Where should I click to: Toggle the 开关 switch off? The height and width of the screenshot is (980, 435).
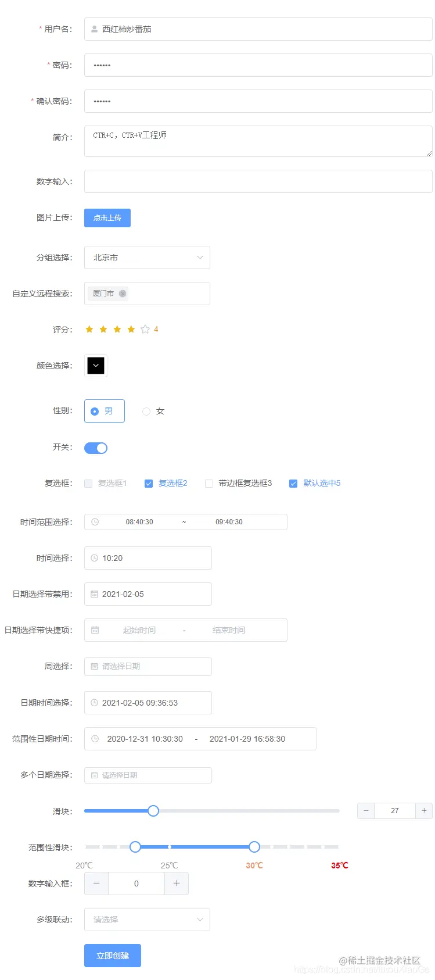point(96,448)
